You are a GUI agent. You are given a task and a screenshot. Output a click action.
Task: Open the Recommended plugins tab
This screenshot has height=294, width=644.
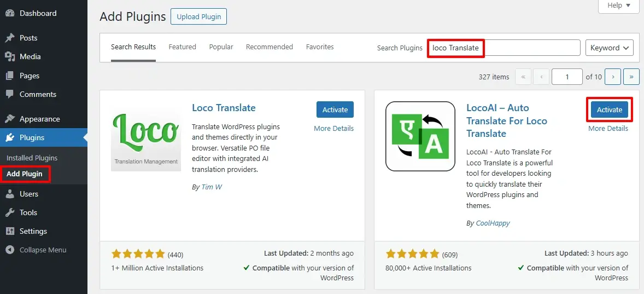coord(270,47)
